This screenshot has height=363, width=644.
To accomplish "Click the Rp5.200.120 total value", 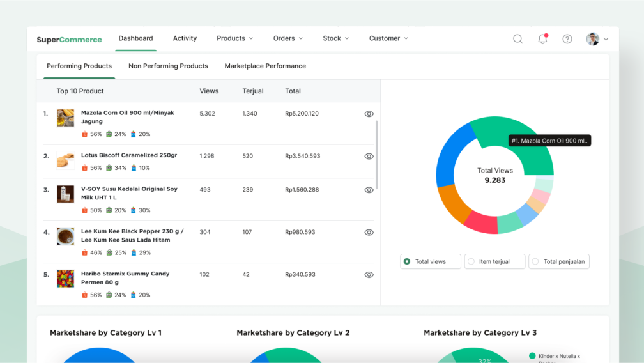I will pos(302,114).
